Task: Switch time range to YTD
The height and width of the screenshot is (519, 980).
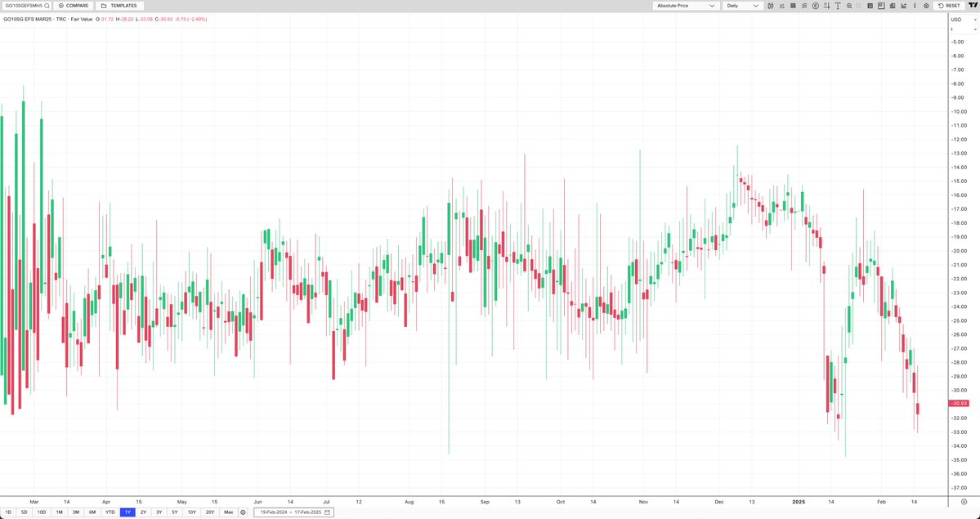Action: [x=110, y=512]
